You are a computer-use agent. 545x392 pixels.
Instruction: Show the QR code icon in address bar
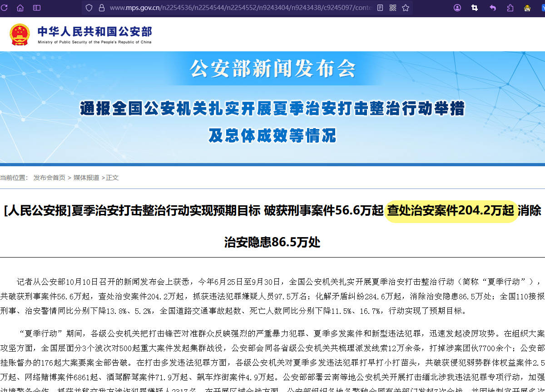pyautogui.click(x=392, y=7)
